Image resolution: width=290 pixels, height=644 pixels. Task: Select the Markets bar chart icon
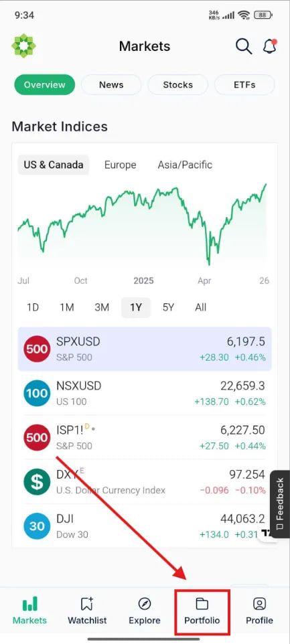click(29, 604)
